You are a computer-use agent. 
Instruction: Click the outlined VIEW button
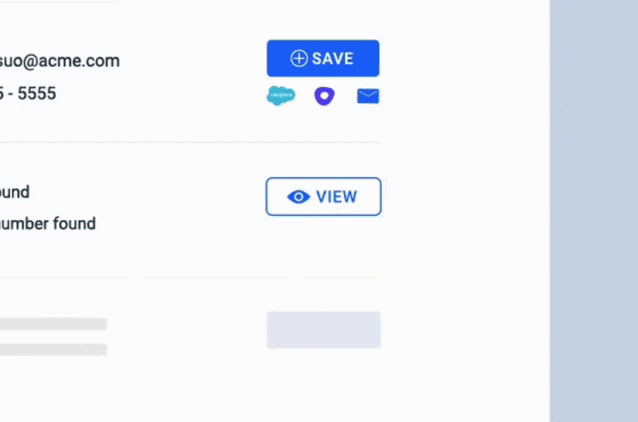(323, 197)
